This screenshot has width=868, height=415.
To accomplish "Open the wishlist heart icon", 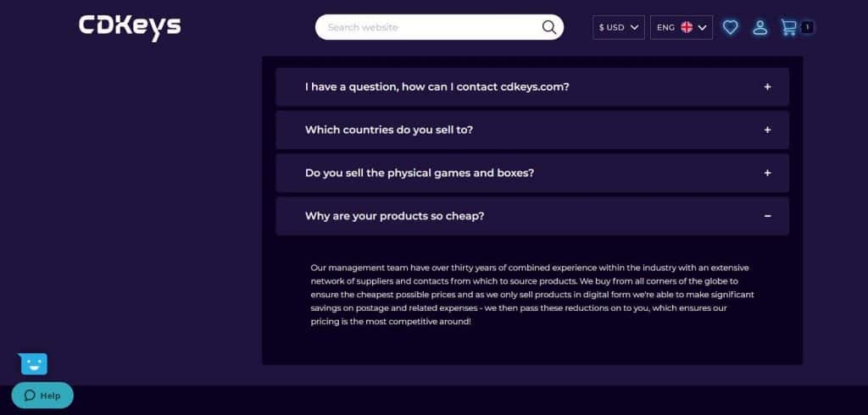I will [x=730, y=27].
